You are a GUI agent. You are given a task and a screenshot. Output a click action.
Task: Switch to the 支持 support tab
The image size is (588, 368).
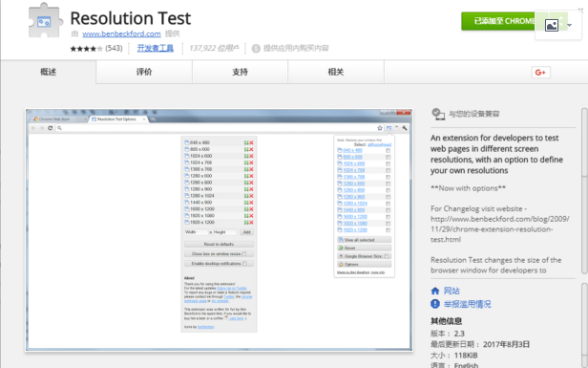240,72
